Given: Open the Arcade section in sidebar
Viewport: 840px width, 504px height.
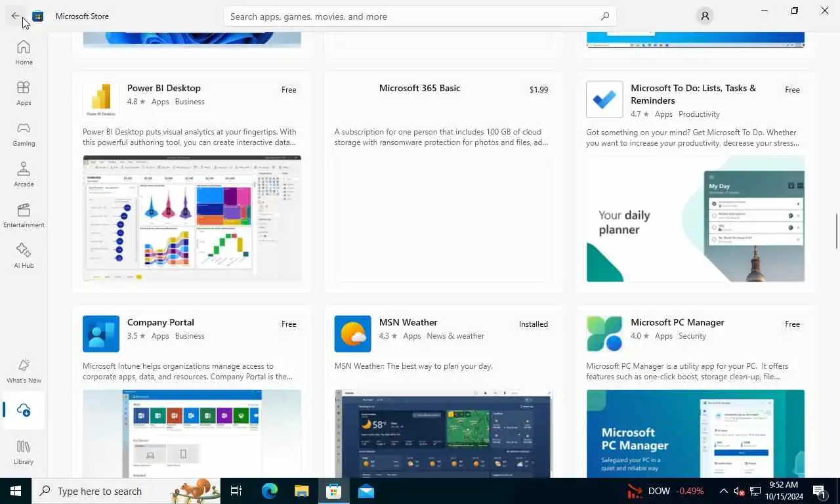Looking at the screenshot, I should (24, 175).
